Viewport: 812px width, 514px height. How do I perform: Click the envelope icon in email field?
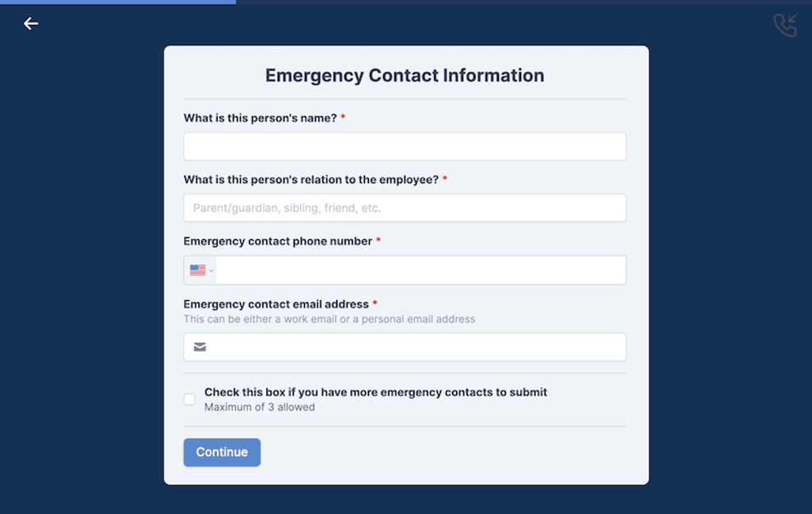(200, 347)
